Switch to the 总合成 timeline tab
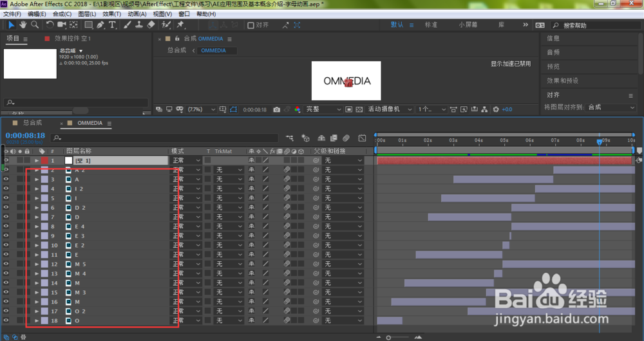The image size is (644, 341). (x=32, y=123)
